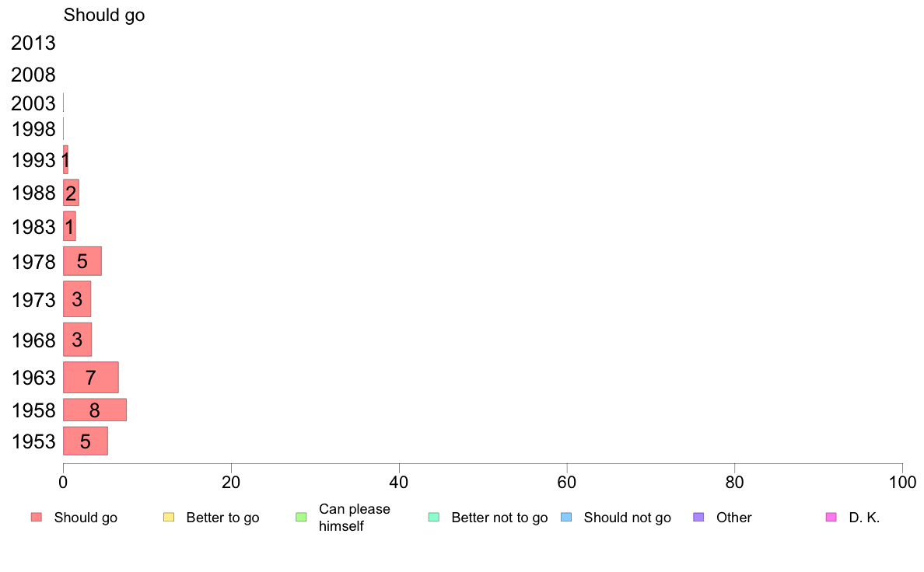Select the 1963 bar labeled 7
924x572 pixels.
(x=91, y=377)
